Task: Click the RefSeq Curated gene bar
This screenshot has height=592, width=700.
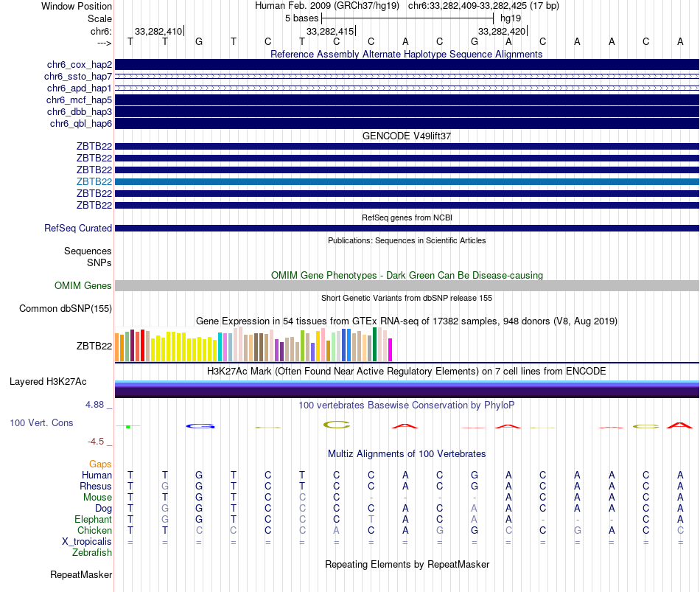Action: (x=407, y=229)
